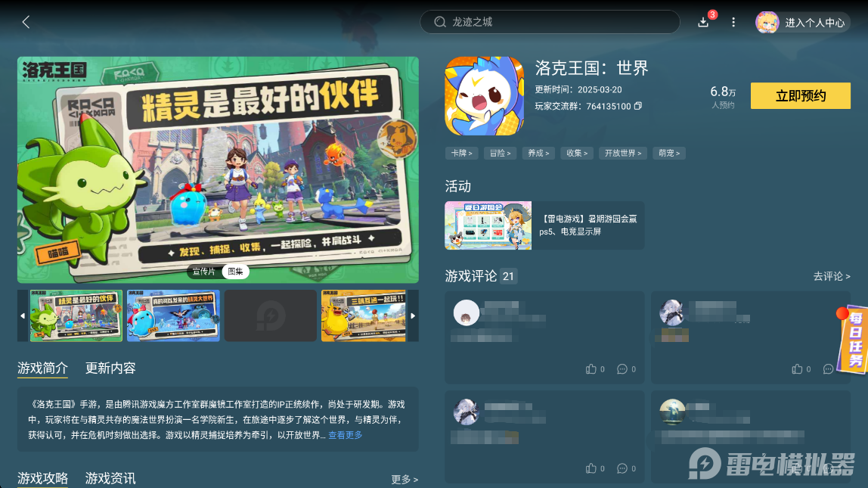Click the bottom-right reviewer's avatar
The width and height of the screenshot is (868, 488).
point(672,412)
